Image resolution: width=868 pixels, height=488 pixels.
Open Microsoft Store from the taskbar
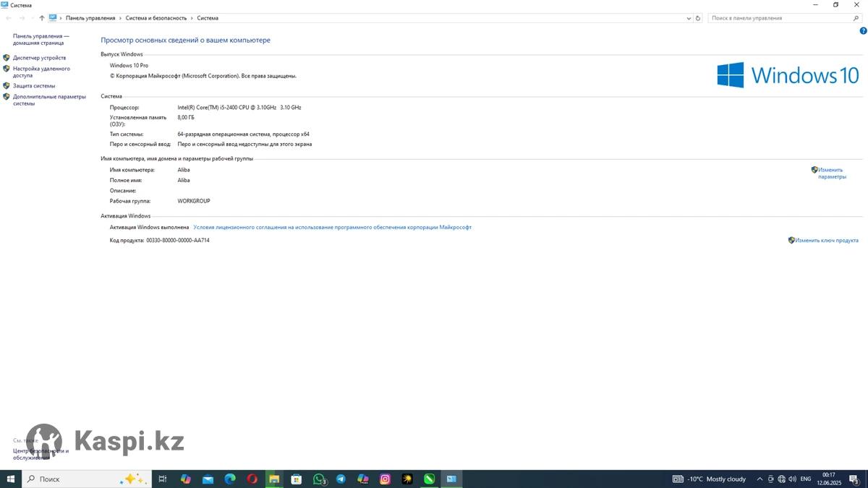click(297, 479)
